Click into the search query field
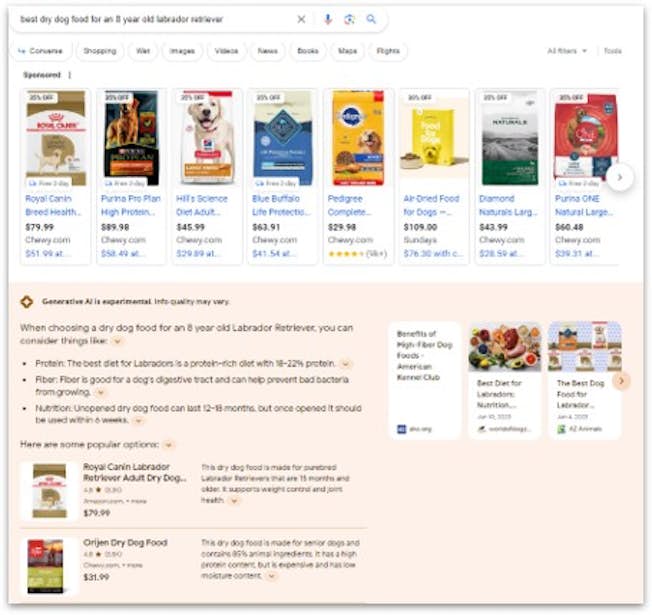 (154, 19)
